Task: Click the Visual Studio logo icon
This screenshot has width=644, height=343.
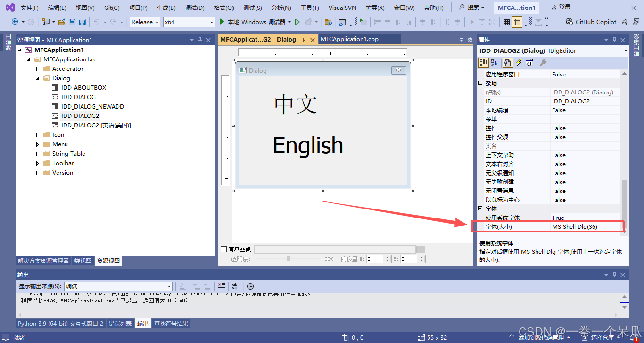Action: point(10,8)
